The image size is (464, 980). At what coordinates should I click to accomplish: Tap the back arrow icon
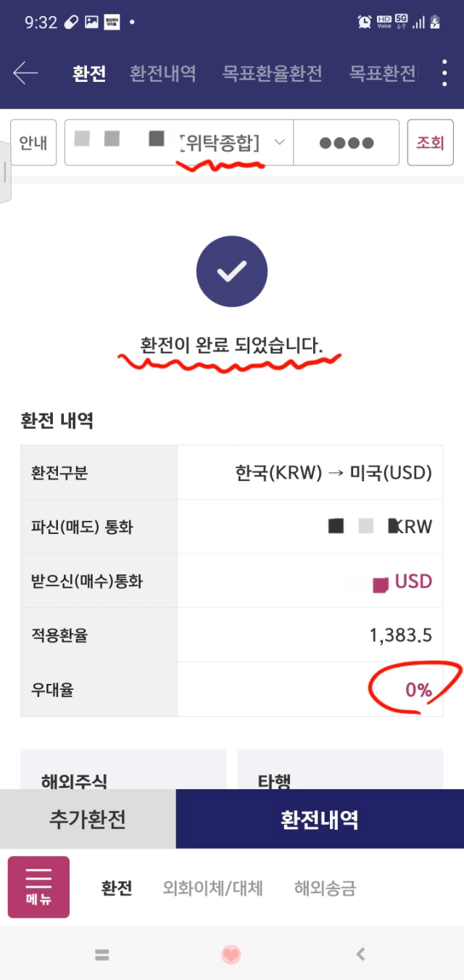pos(25,73)
